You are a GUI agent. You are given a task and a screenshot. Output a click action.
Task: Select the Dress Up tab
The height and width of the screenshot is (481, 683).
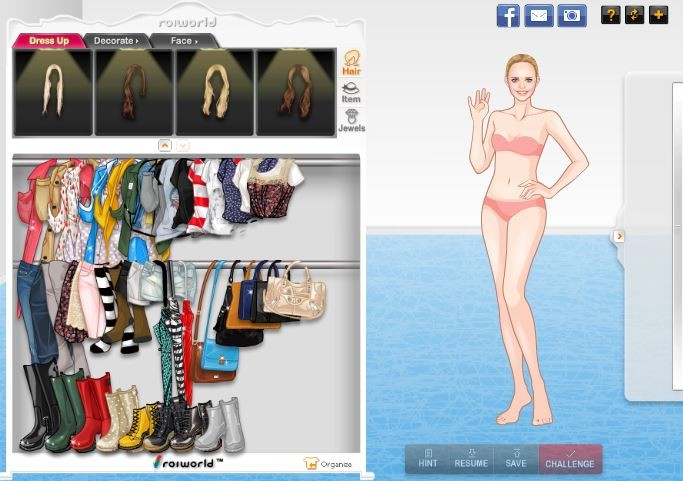click(x=48, y=41)
